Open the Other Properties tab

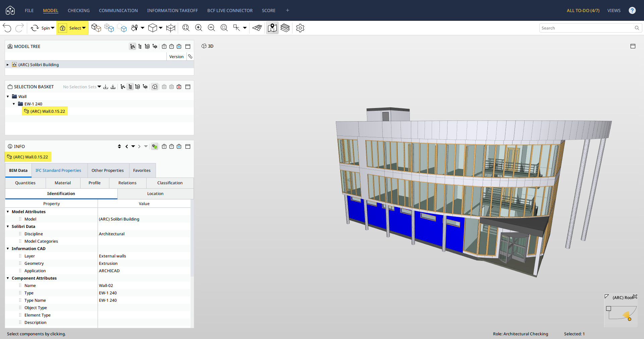tap(108, 171)
